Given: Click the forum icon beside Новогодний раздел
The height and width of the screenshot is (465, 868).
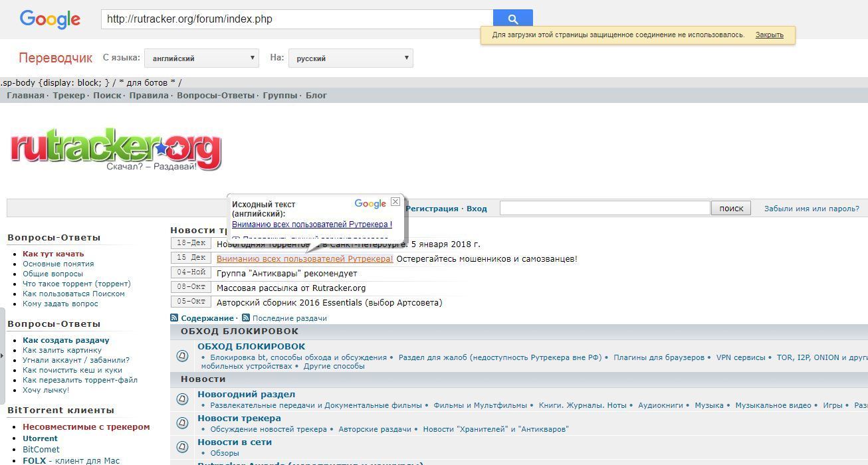Looking at the screenshot, I should [x=182, y=399].
